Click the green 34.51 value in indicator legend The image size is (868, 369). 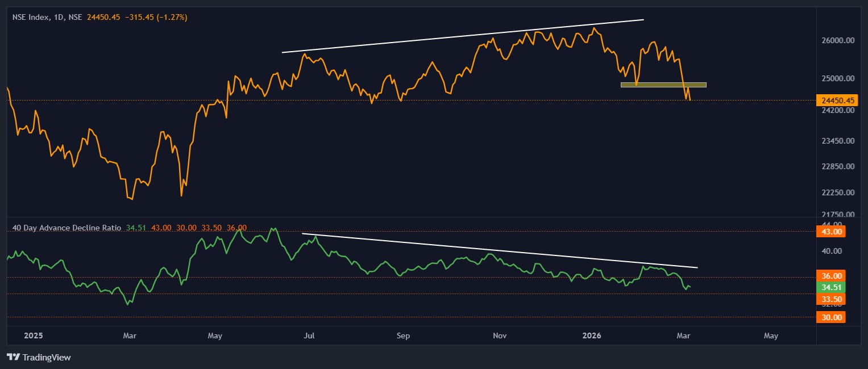136,228
